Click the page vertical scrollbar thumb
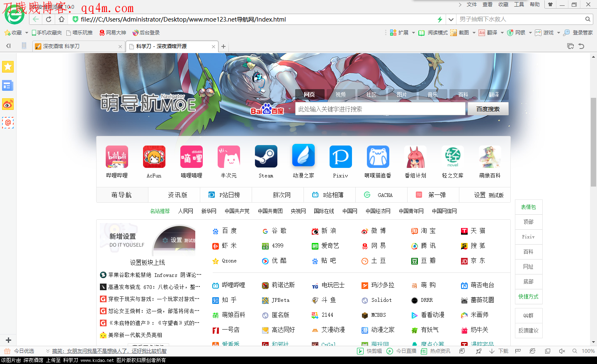This screenshot has width=597, height=364. click(x=594, y=142)
